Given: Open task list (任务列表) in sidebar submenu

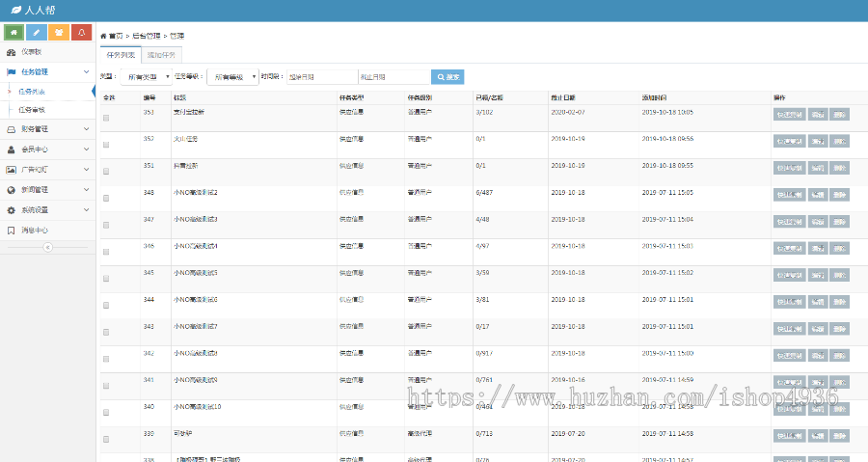Looking at the screenshot, I should click(32, 92).
